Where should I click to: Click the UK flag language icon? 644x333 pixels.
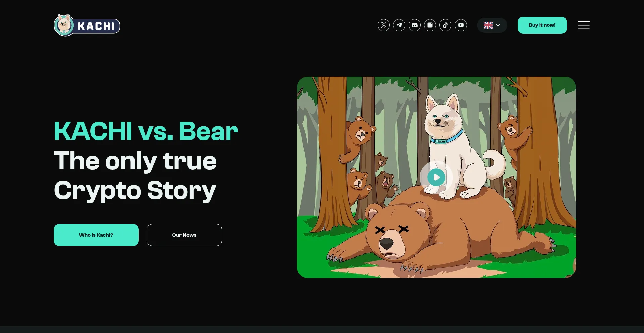point(488,25)
